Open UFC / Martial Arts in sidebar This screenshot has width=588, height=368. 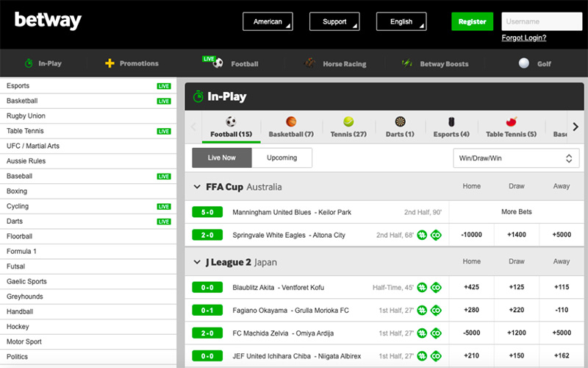[88, 146]
